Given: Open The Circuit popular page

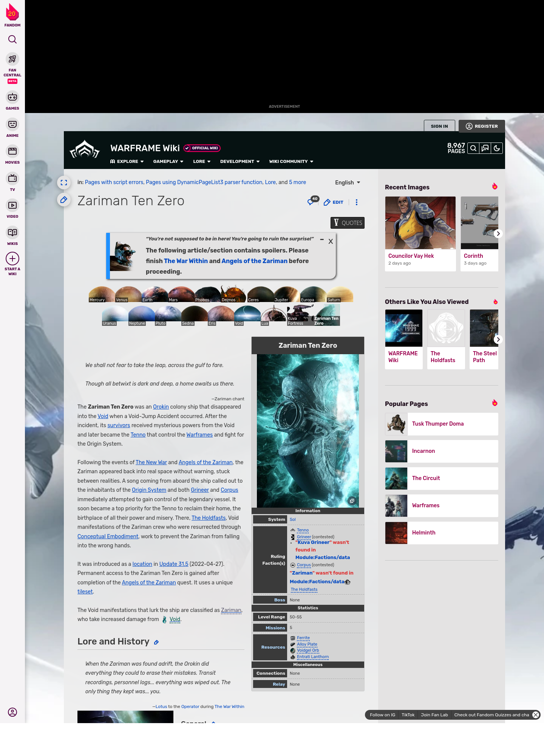Looking at the screenshot, I should [x=442, y=479].
